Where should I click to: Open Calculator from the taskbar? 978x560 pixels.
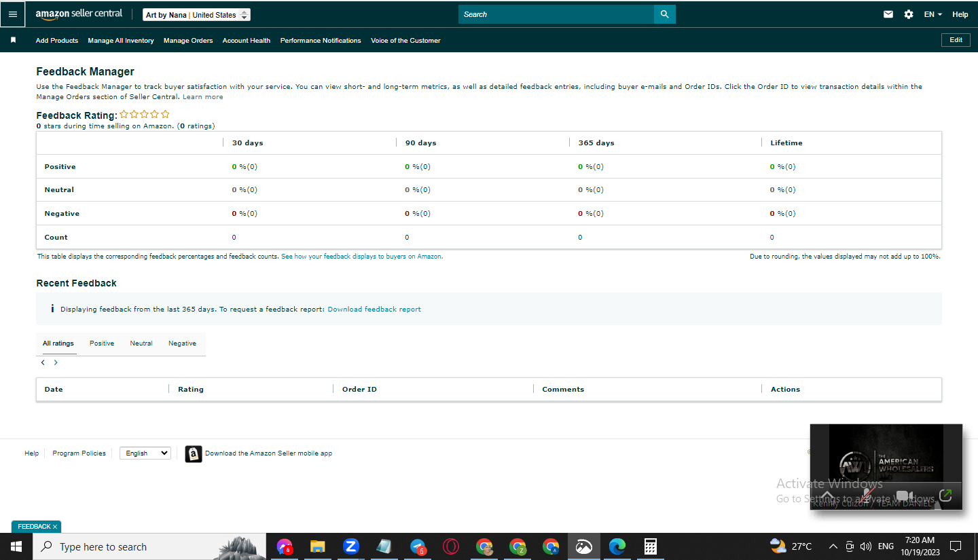[650, 546]
